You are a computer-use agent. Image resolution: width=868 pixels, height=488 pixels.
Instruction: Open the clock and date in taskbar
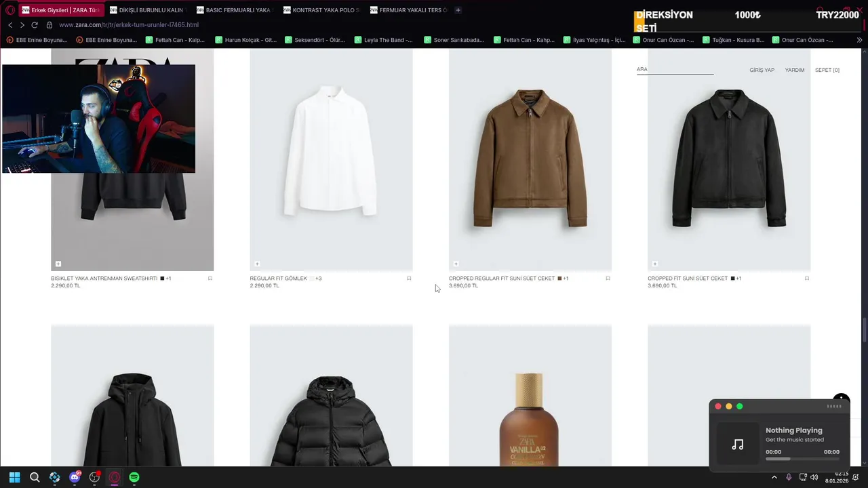click(837, 477)
